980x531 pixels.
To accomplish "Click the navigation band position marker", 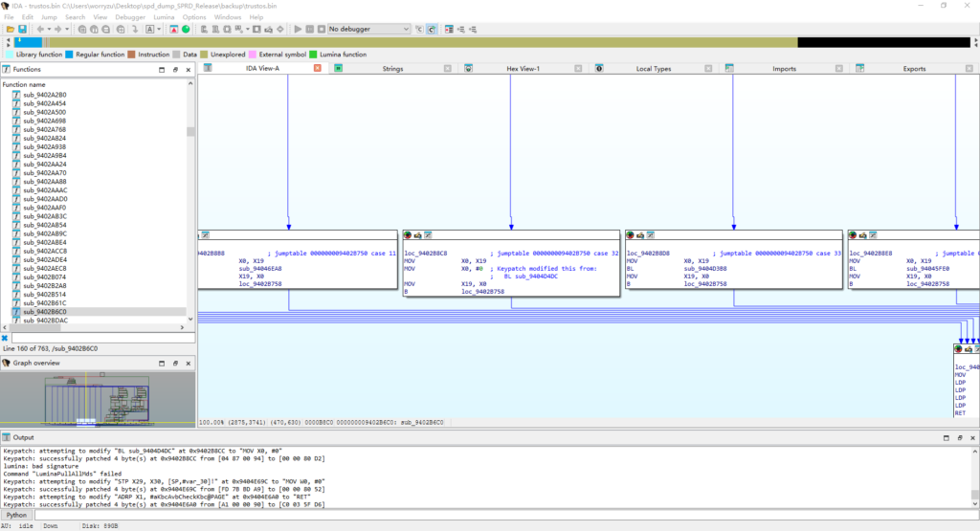I will pyautogui.click(x=19, y=41).
